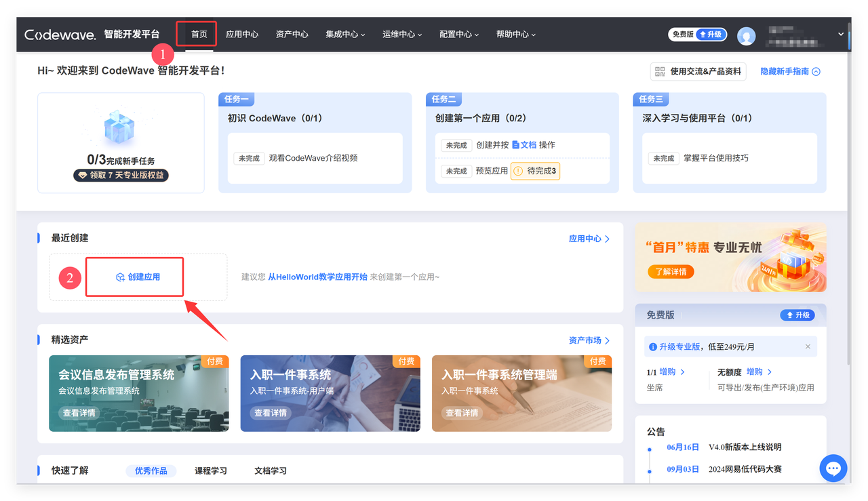Open the 资产市场 link
The width and height of the screenshot is (868, 501).
589,340
